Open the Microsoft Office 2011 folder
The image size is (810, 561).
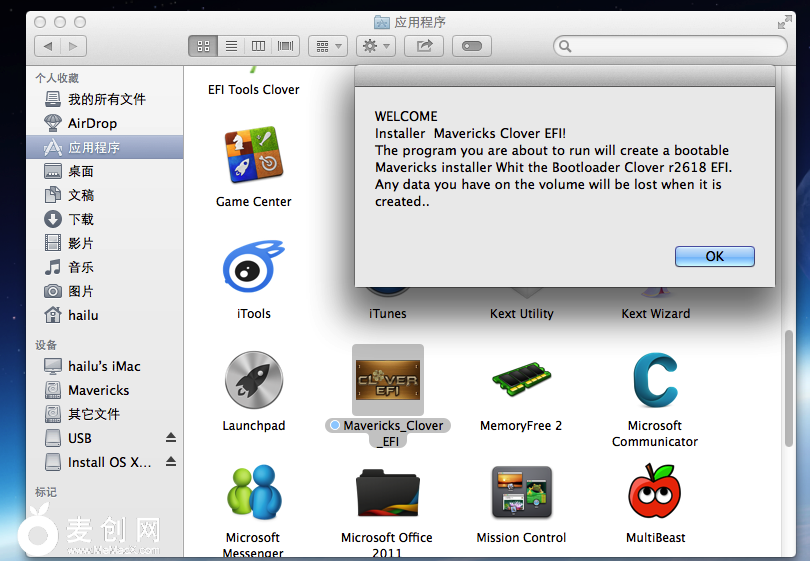click(387, 493)
